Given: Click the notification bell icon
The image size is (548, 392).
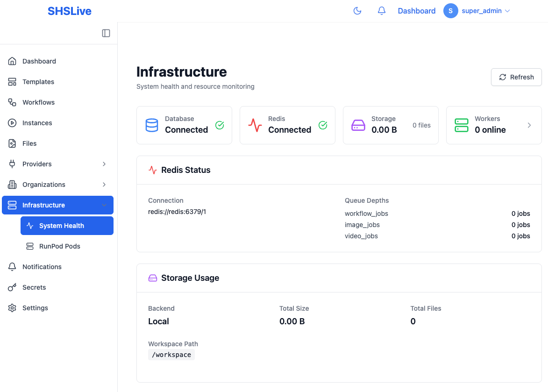Looking at the screenshot, I should (x=382, y=10).
